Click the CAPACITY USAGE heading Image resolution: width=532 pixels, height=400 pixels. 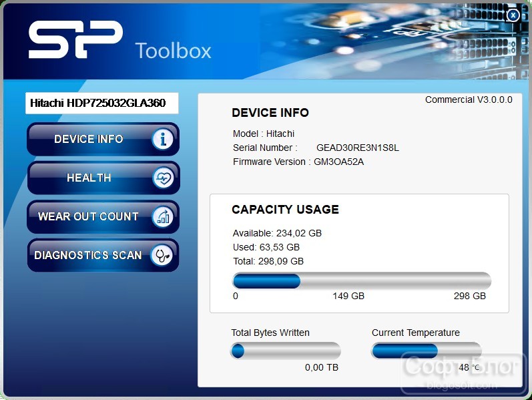coord(285,210)
